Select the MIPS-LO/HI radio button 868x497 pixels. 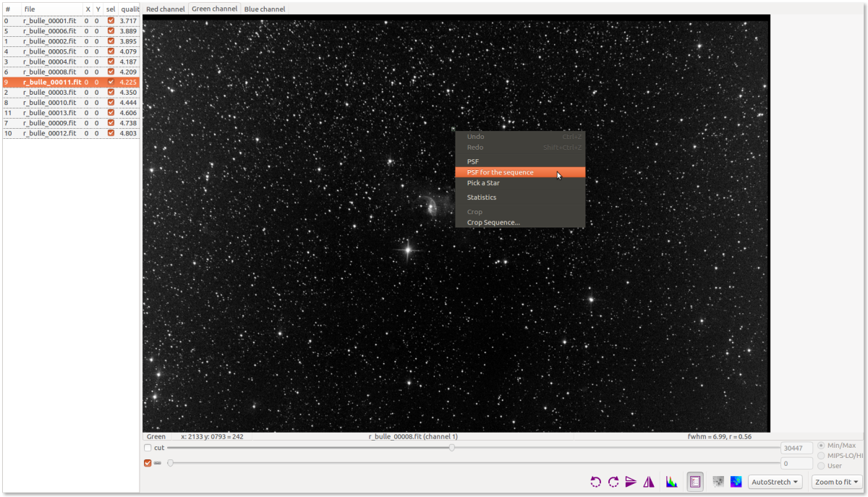[821, 456]
